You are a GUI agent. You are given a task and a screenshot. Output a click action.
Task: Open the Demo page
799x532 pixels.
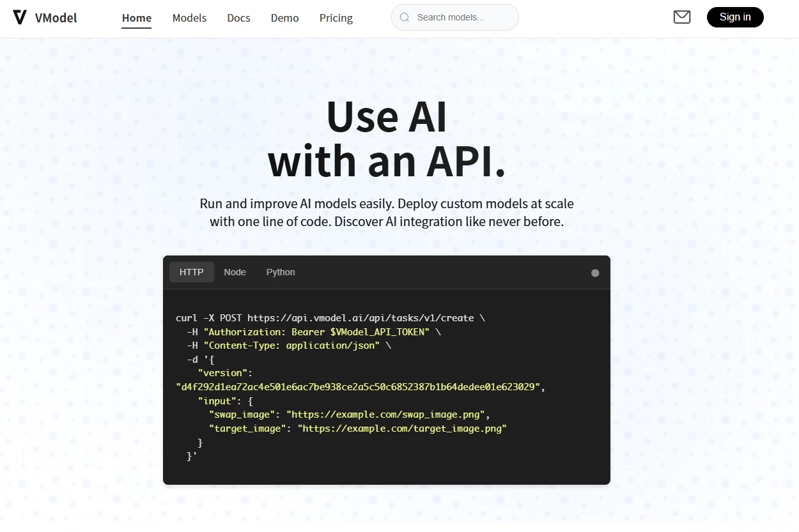point(284,18)
